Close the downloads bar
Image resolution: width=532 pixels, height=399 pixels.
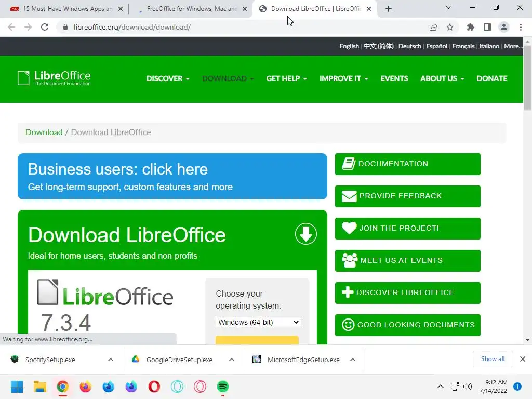[523, 359]
